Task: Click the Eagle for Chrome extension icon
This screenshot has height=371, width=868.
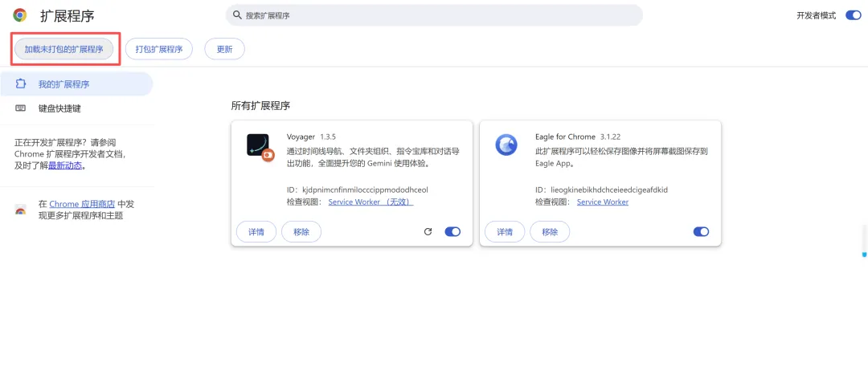Action: [506, 145]
